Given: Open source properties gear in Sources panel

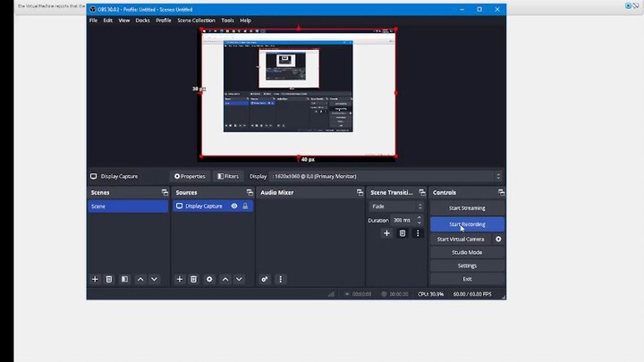Looking at the screenshot, I should coord(209,279).
